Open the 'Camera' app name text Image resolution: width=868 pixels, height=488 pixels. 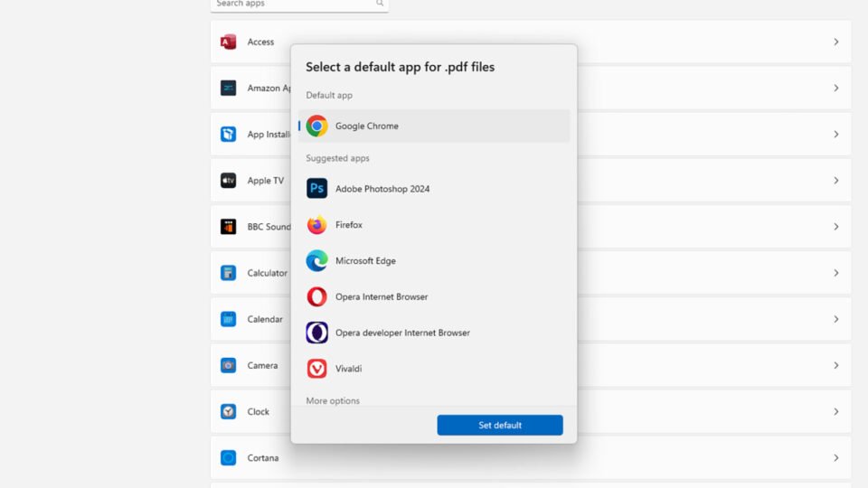pos(262,365)
